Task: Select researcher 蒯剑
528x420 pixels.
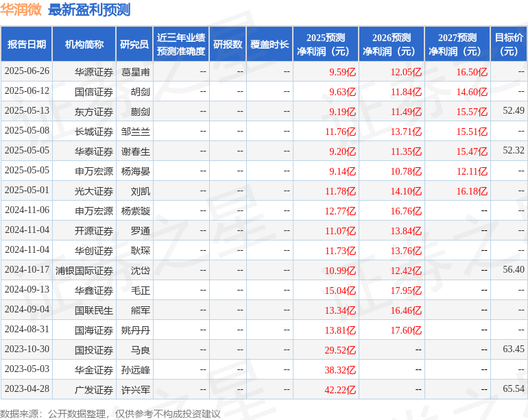Action: pos(141,112)
